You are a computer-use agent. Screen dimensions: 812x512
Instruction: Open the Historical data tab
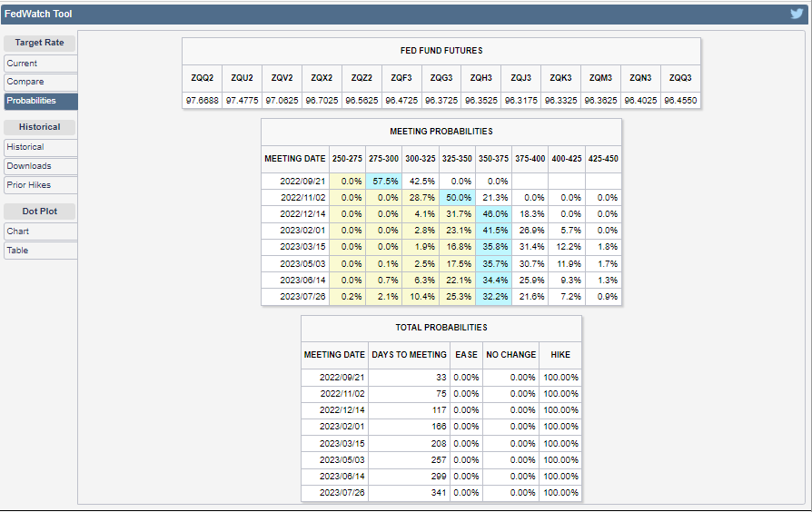(x=39, y=147)
